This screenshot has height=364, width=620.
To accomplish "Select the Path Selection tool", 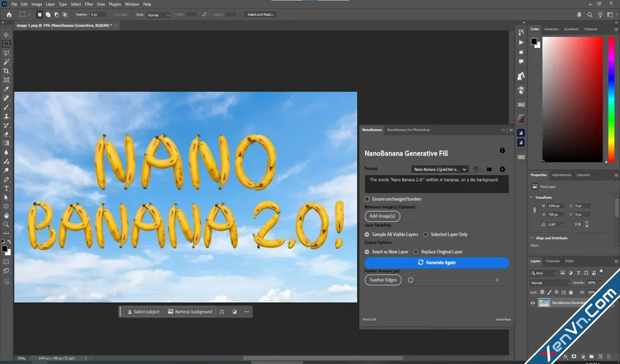I will 6,197.
